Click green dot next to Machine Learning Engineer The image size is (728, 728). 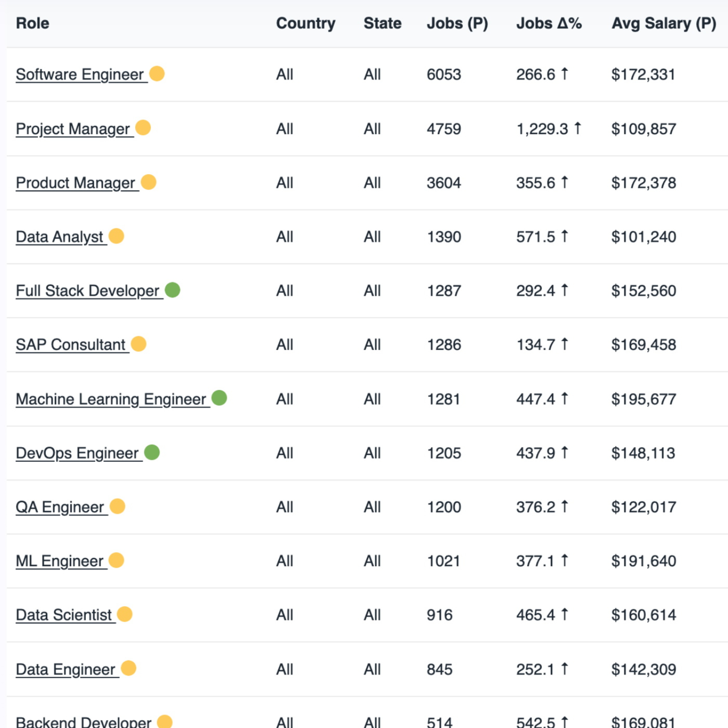tap(219, 398)
